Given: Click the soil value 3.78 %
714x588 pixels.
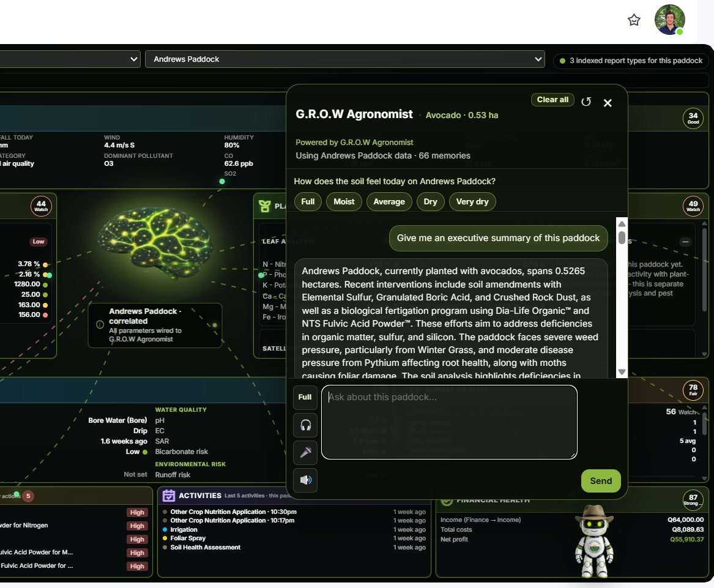Looking at the screenshot, I should pos(29,264).
